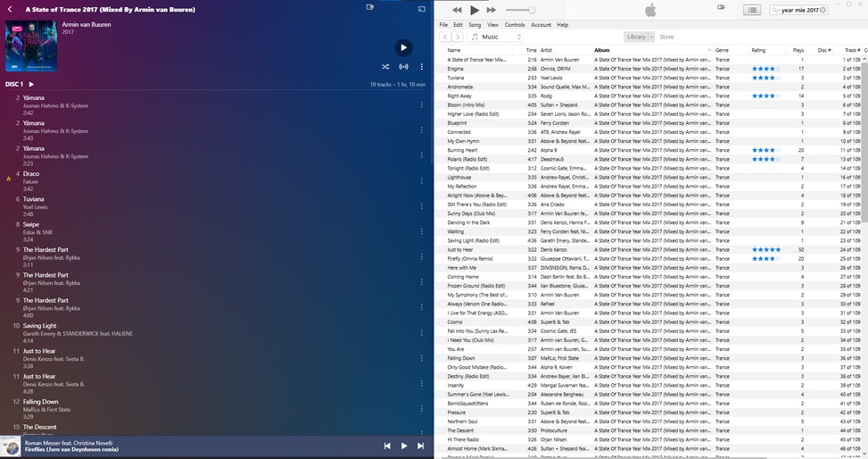Open the search magnifier options in iTunes

[x=775, y=10]
